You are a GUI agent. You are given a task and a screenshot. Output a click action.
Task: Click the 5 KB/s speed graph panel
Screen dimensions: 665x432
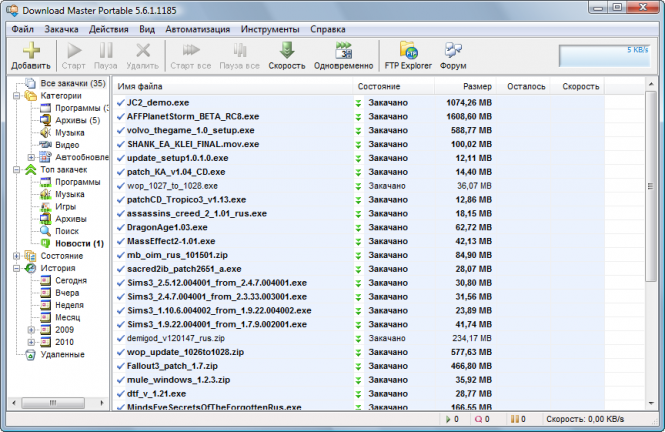click(x=604, y=56)
